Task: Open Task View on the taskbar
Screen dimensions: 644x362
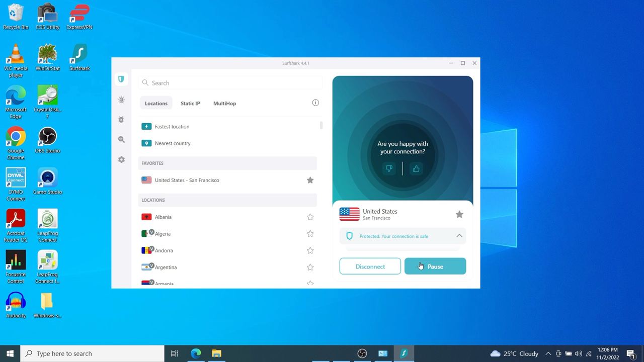Action: click(x=175, y=353)
